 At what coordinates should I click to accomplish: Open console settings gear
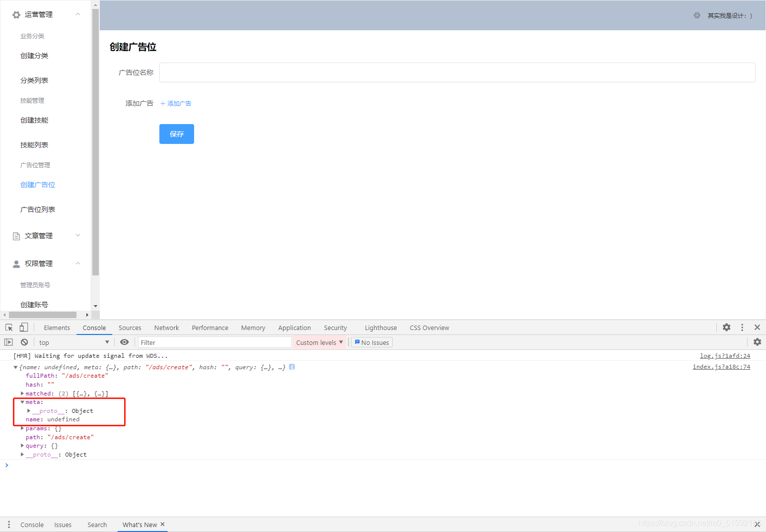(x=757, y=342)
